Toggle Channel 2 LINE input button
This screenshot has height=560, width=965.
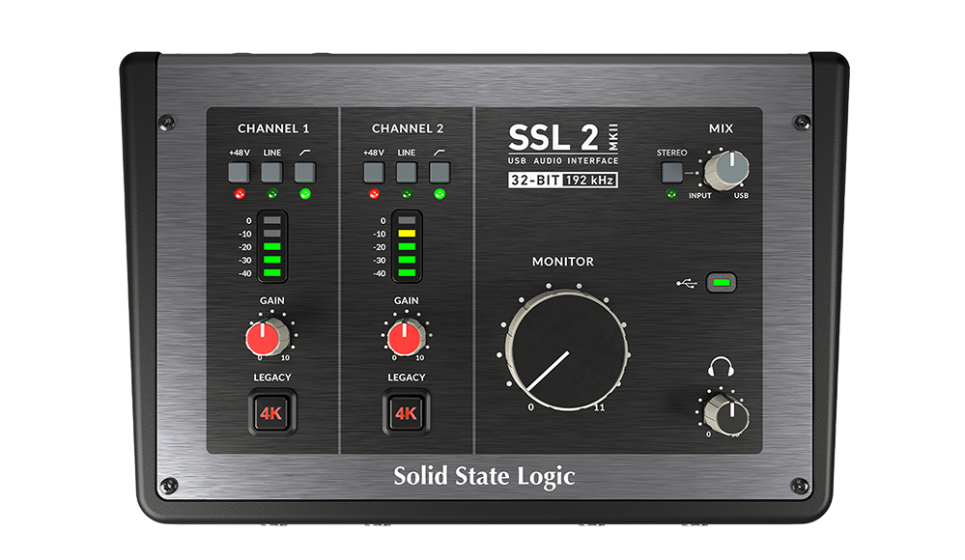[x=406, y=172]
